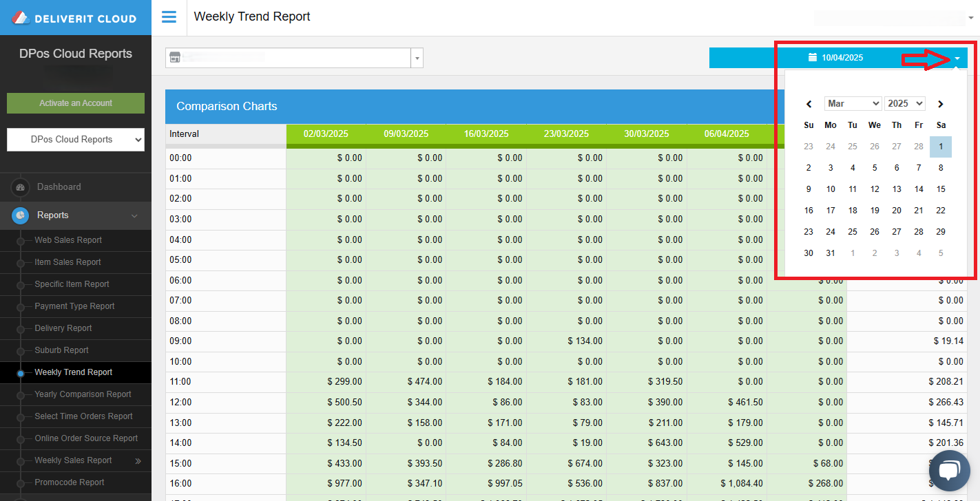Open Payment Type Report

tap(74, 306)
